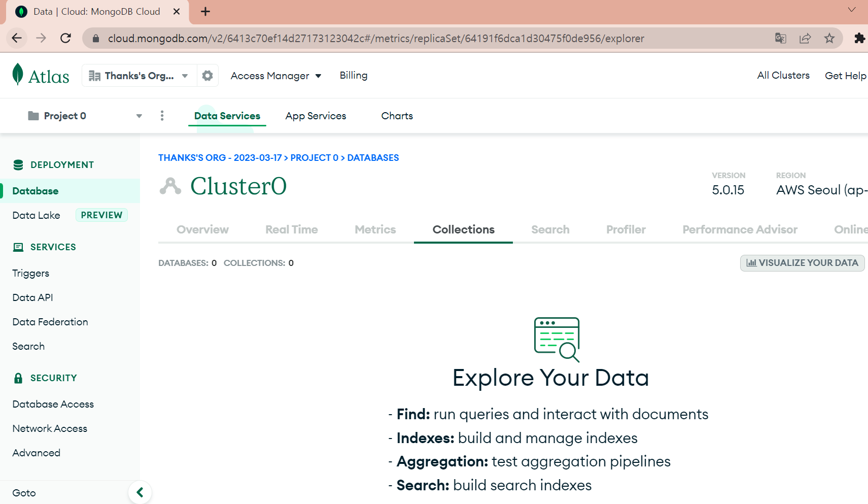
Task: Click the Preview badge beside Data Lake
Action: pyautogui.click(x=101, y=215)
